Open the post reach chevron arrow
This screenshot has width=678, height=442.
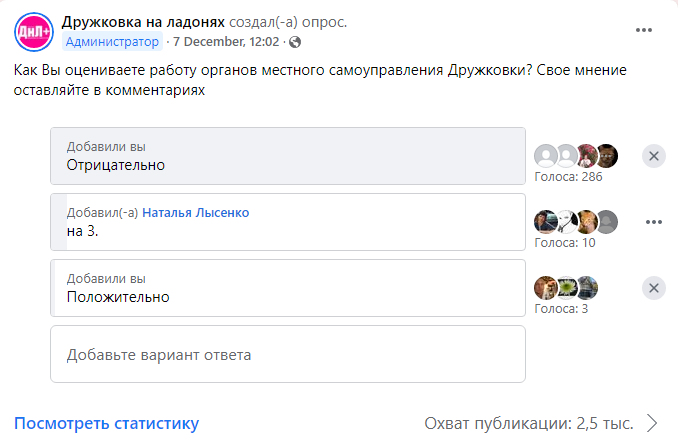click(652, 423)
